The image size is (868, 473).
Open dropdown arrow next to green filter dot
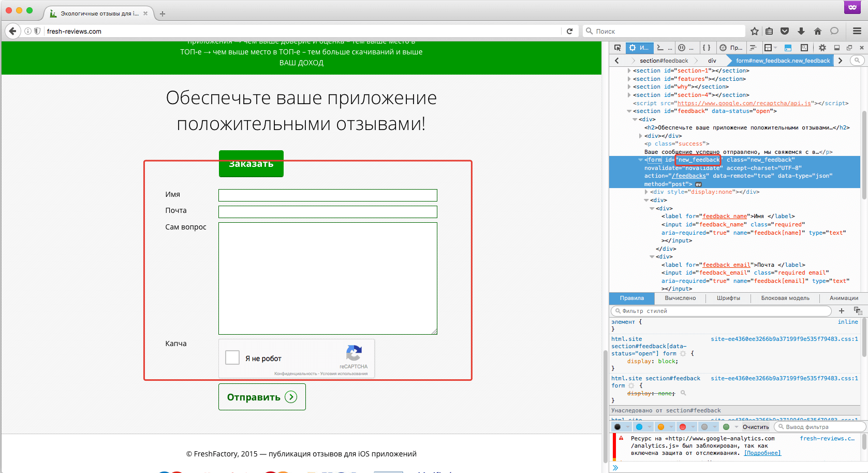pyautogui.click(x=737, y=427)
